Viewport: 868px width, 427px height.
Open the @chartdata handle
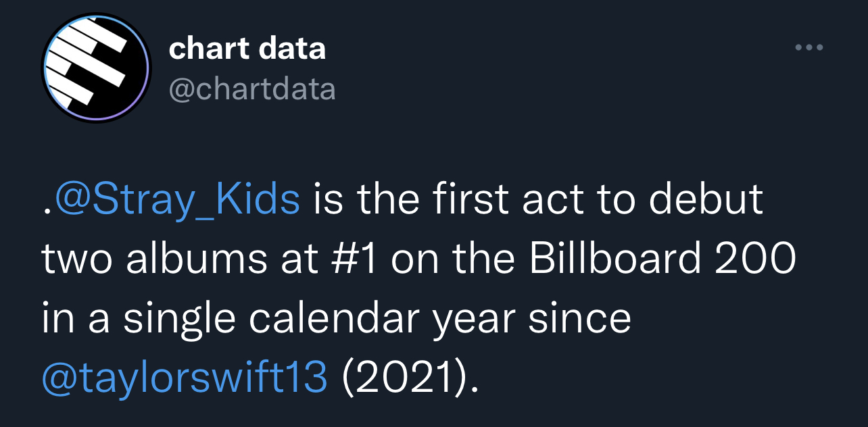251,89
